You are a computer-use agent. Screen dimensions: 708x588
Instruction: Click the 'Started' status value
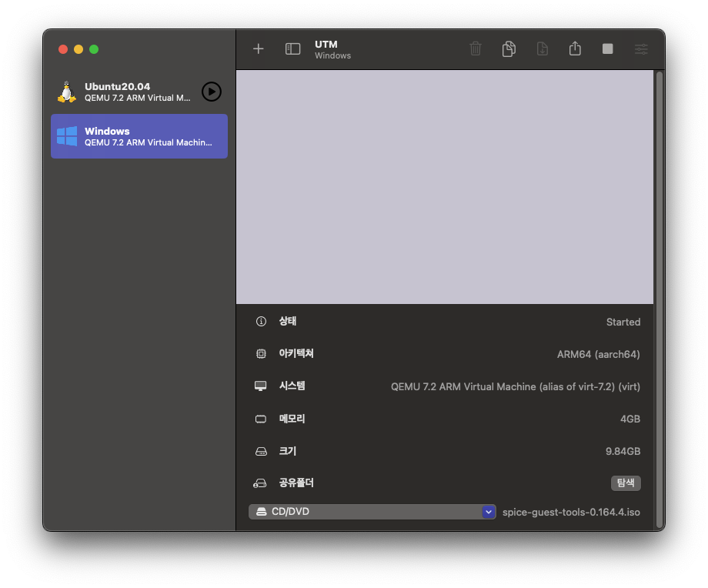(623, 322)
